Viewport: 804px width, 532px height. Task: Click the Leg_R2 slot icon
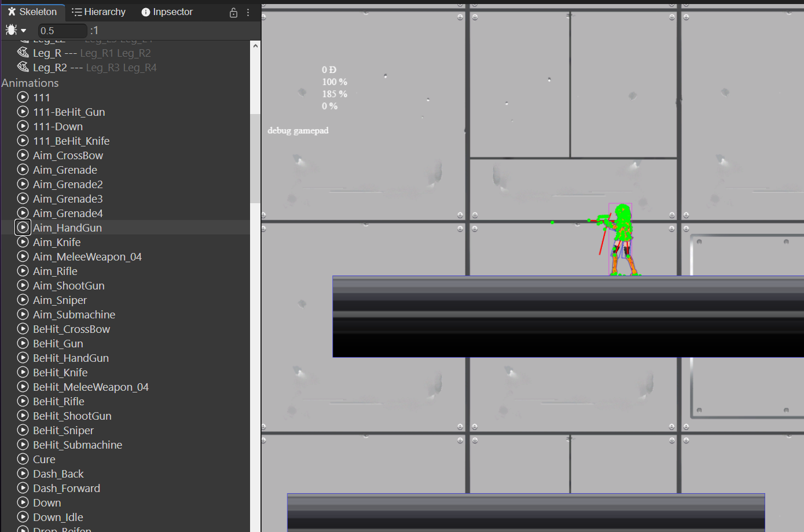tap(23, 67)
